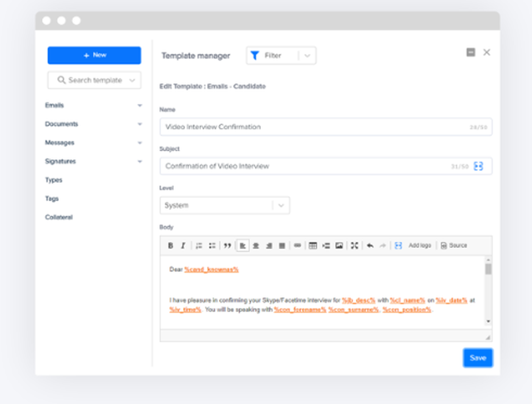Center align body text

coord(256,245)
